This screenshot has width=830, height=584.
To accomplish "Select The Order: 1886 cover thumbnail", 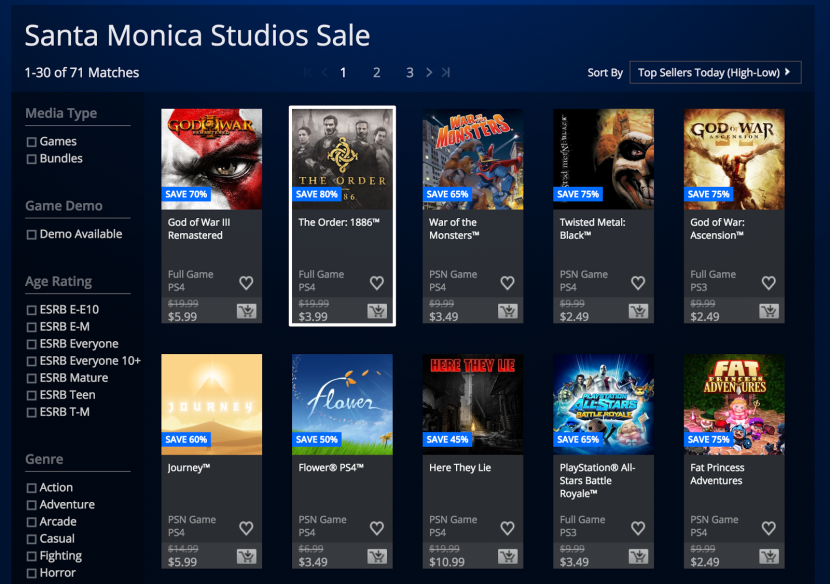I will 342,158.
